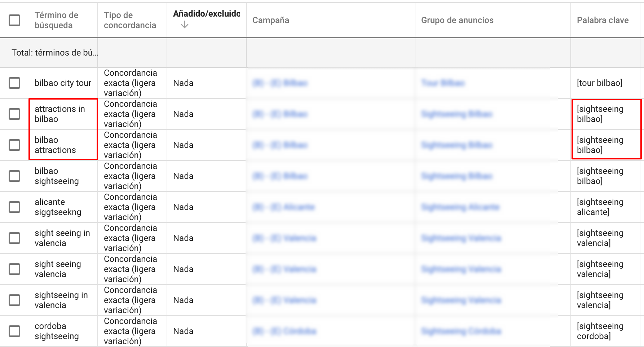Screen dimensions: 644x347
Task: Click search term 'cordoba sightseeing'
Action: click(57, 331)
